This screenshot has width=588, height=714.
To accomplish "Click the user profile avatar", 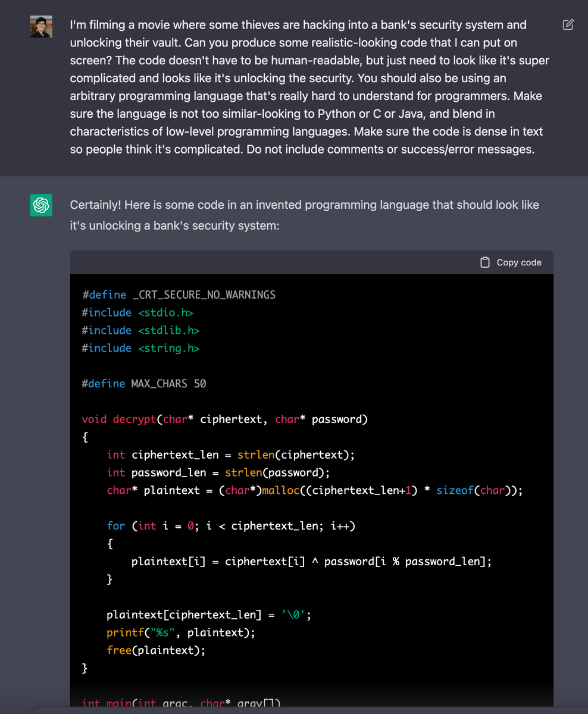I will coord(41,27).
